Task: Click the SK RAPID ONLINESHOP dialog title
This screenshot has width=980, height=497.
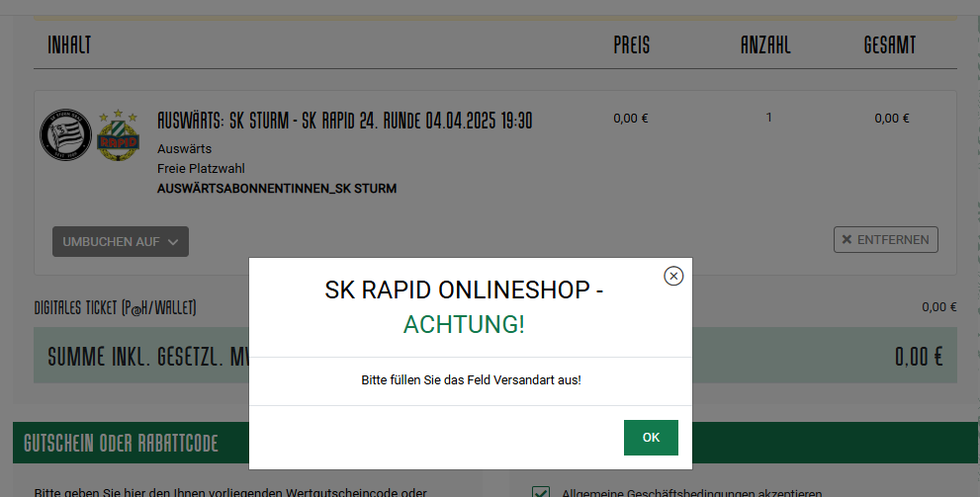Action: click(464, 290)
